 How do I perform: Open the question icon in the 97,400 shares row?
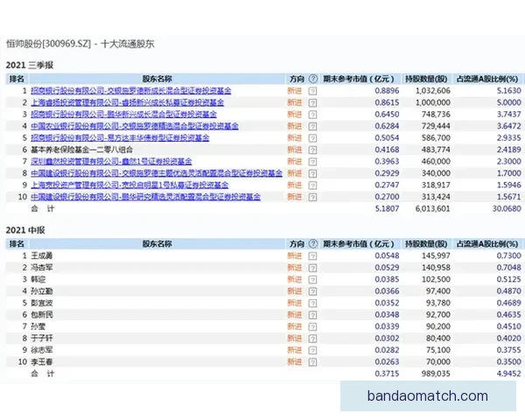pos(312,291)
